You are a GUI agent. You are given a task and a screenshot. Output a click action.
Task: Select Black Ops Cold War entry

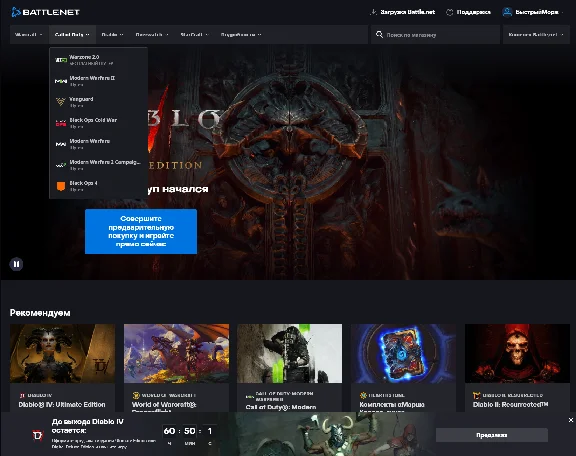click(x=98, y=123)
